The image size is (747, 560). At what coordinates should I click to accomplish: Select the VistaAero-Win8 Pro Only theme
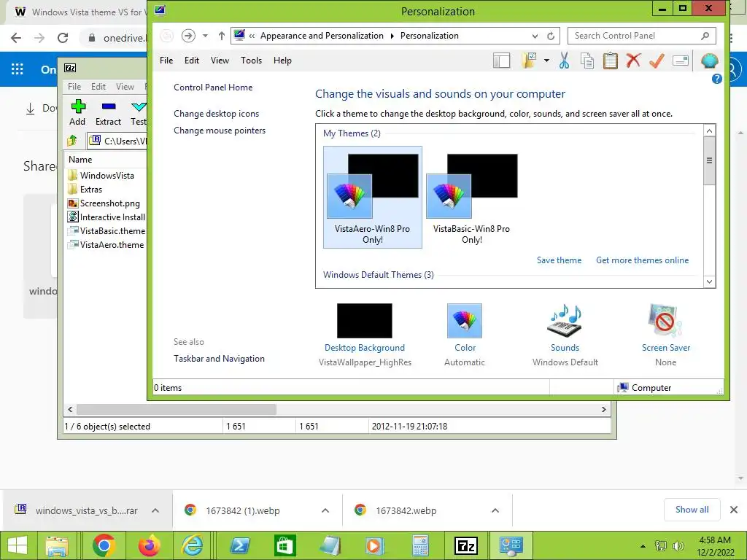tap(373, 197)
